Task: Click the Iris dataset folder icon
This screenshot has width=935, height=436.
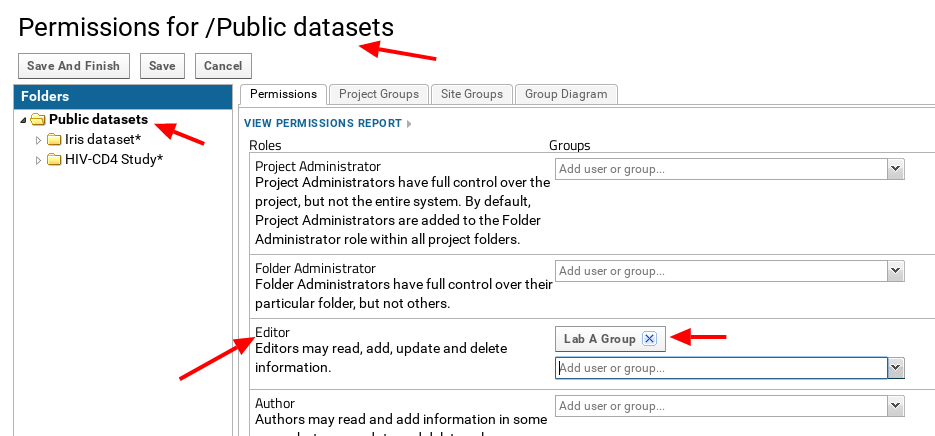Action: point(54,140)
